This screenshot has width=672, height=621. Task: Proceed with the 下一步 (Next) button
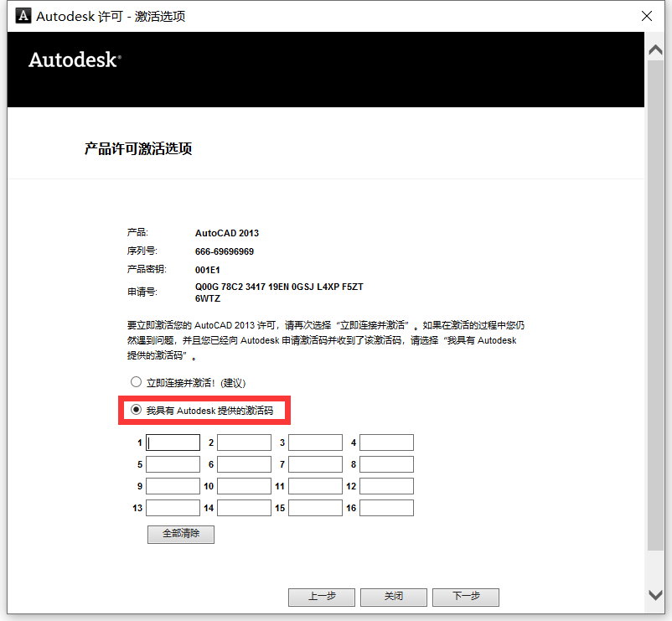click(x=465, y=597)
